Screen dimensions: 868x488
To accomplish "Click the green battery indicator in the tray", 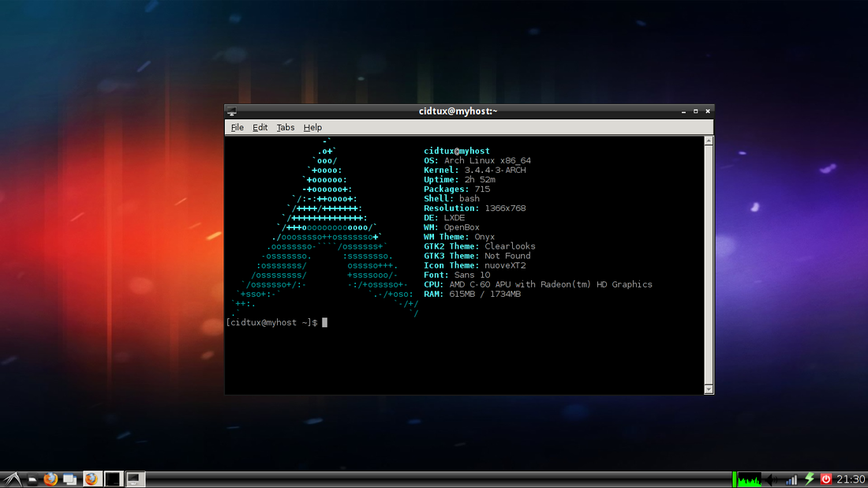I will pos(734,479).
